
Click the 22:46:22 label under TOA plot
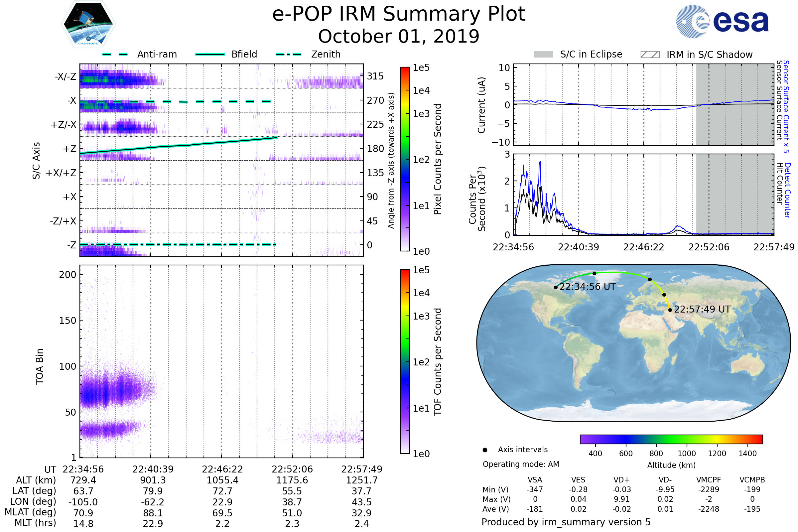(x=222, y=469)
